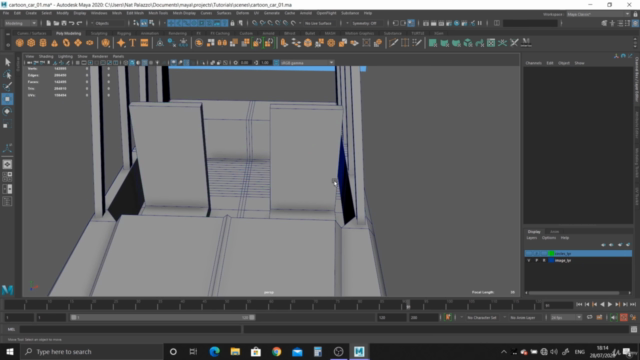Open the 24 fps frame rate dropdown
640x360 pixels.
coord(566,317)
